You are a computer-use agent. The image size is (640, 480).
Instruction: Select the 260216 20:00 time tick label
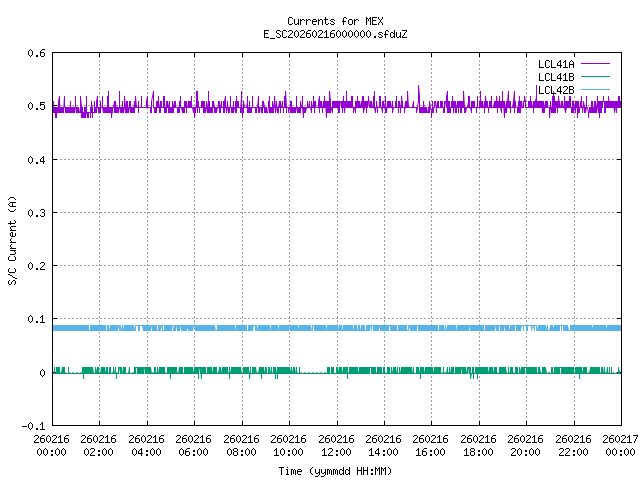[x=526, y=445]
